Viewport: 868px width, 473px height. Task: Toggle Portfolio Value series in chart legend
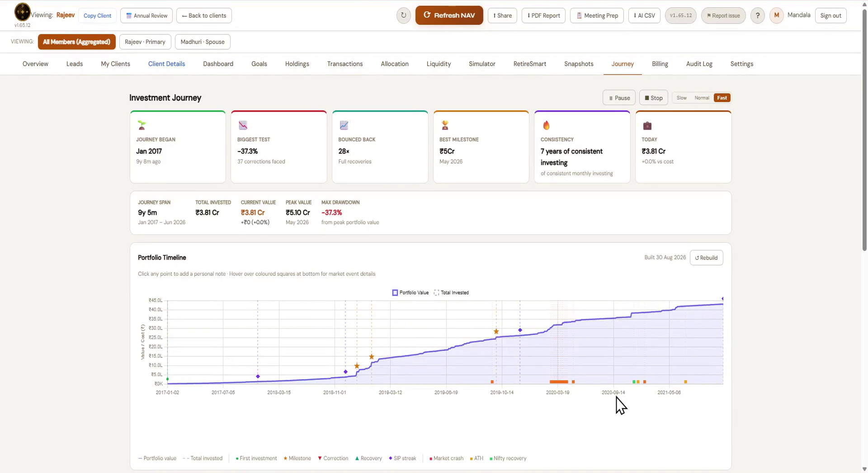[x=410, y=293]
